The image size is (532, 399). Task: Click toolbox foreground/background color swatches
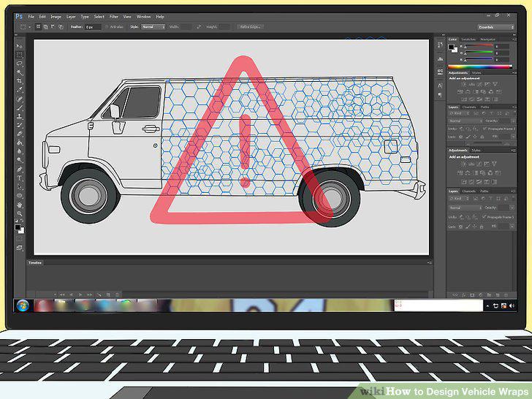pos(19,229)
